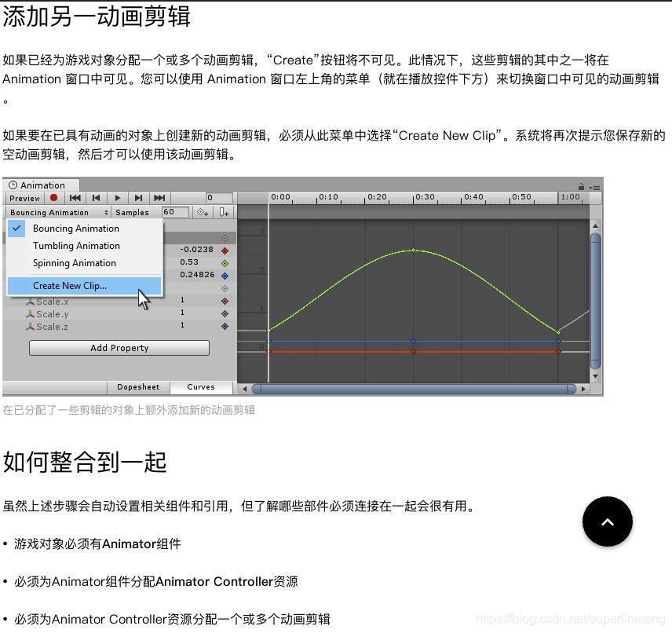672x633 pixels.
Task: Jump to first keyframe button
Action: point(75,198)
